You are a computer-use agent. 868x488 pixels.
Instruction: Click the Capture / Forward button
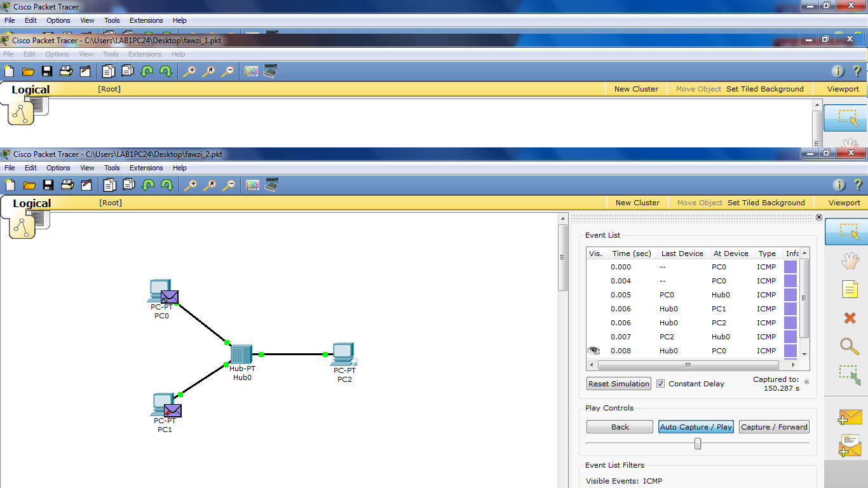tap(774, 427)
